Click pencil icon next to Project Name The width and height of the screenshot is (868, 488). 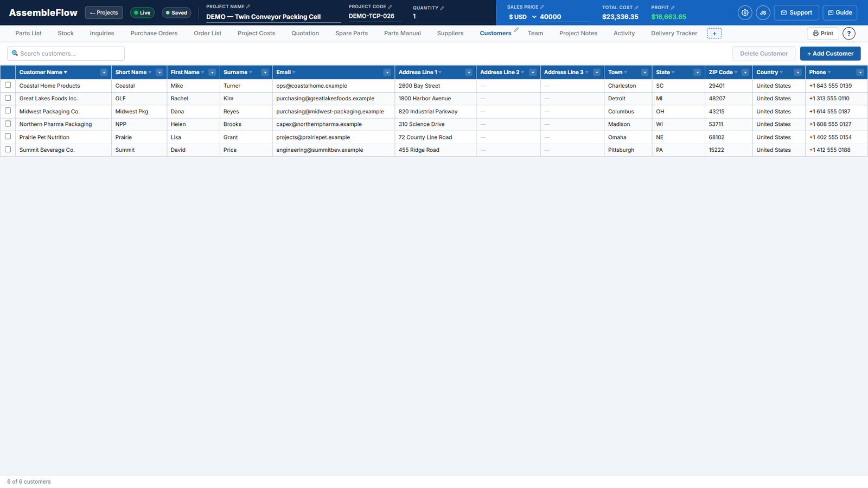248,7
